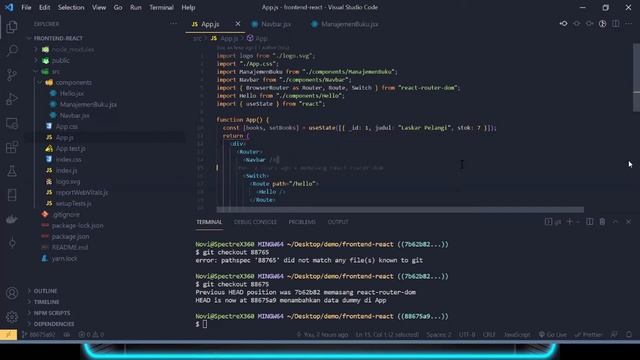Click Spaces: 2 indentation indicator
The height and width of the screenshot is (360, 640).
point(439,334)
